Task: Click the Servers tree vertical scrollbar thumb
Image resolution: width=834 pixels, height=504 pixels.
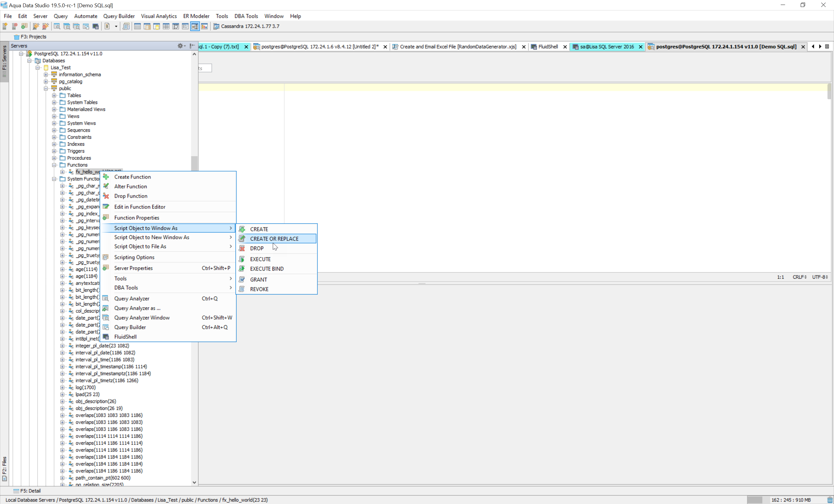Action: [194, 163]
